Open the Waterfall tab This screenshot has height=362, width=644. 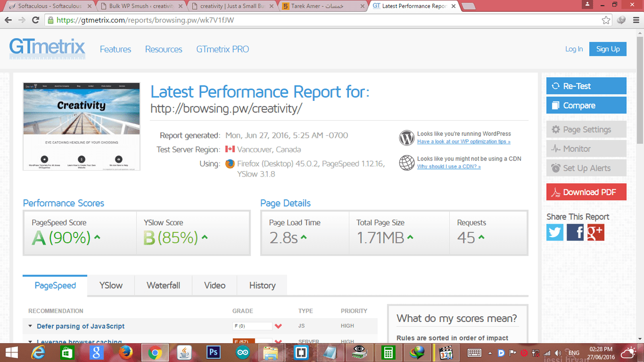point(163,285)
